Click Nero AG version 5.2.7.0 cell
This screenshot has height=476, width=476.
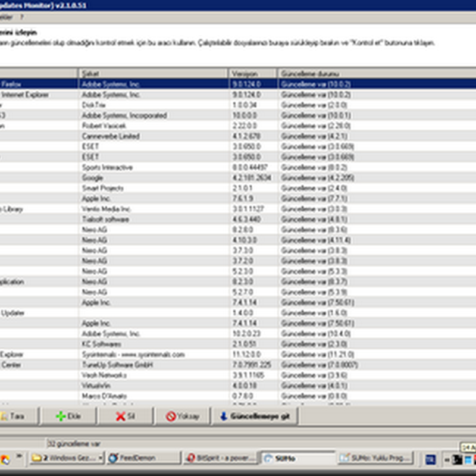click(x=253, y=292)
